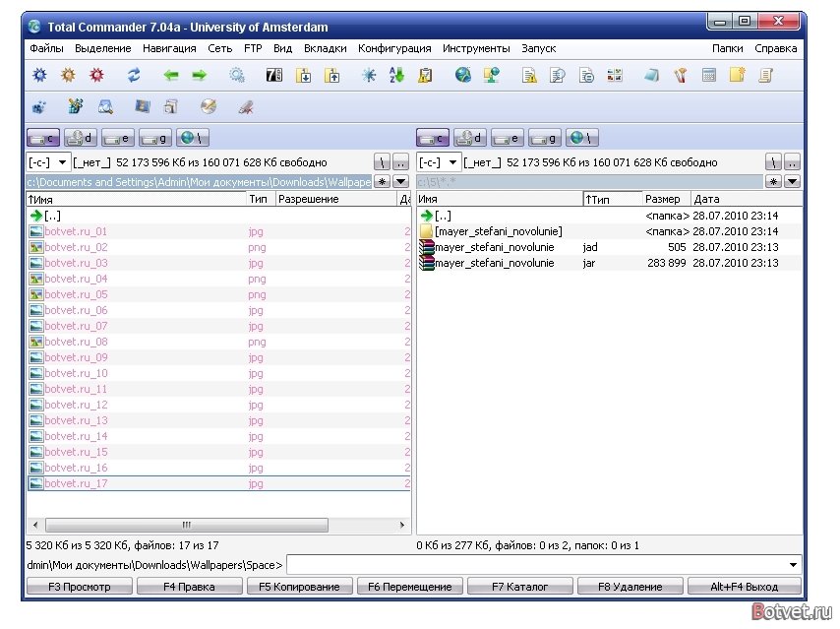This screenshot has height=629, width=840.
Task: Open right panel favorites asterisk button
Action: [773, 182]
